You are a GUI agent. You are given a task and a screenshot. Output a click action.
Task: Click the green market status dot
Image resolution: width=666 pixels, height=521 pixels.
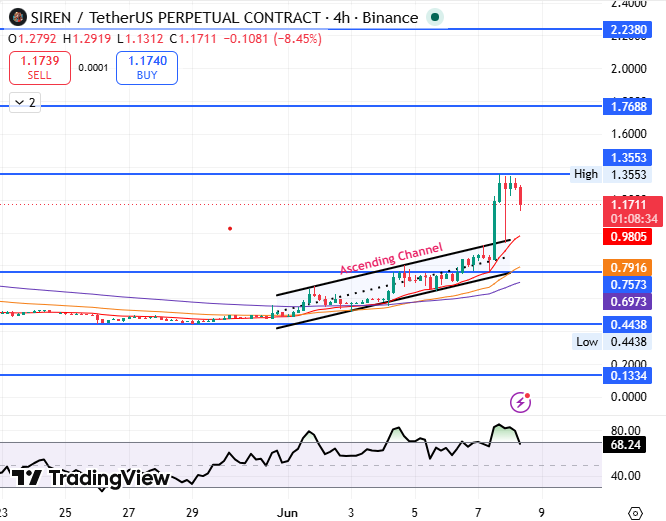435,17
